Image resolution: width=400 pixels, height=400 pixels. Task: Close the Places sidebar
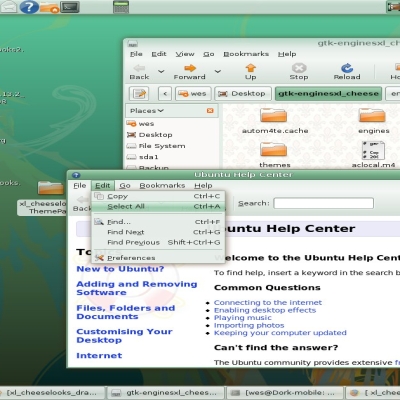210,111
